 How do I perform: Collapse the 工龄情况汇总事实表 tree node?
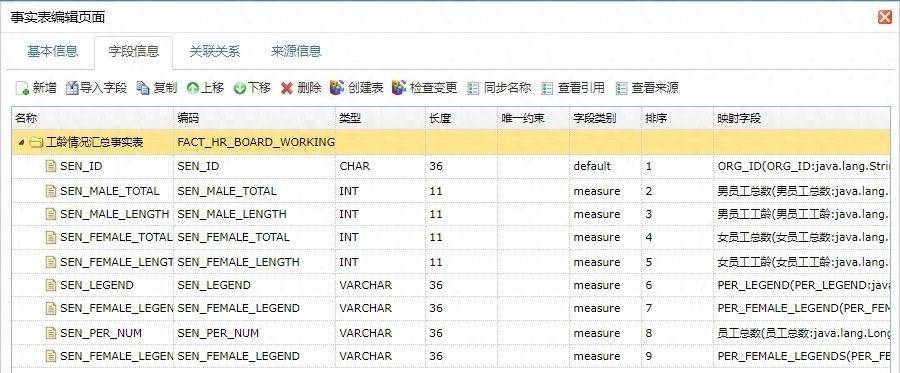pos(21,142)
